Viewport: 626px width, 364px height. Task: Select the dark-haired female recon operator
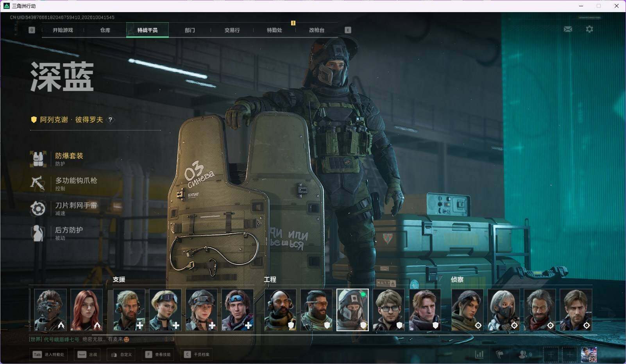pyautogui.click(x=468, y=310)
